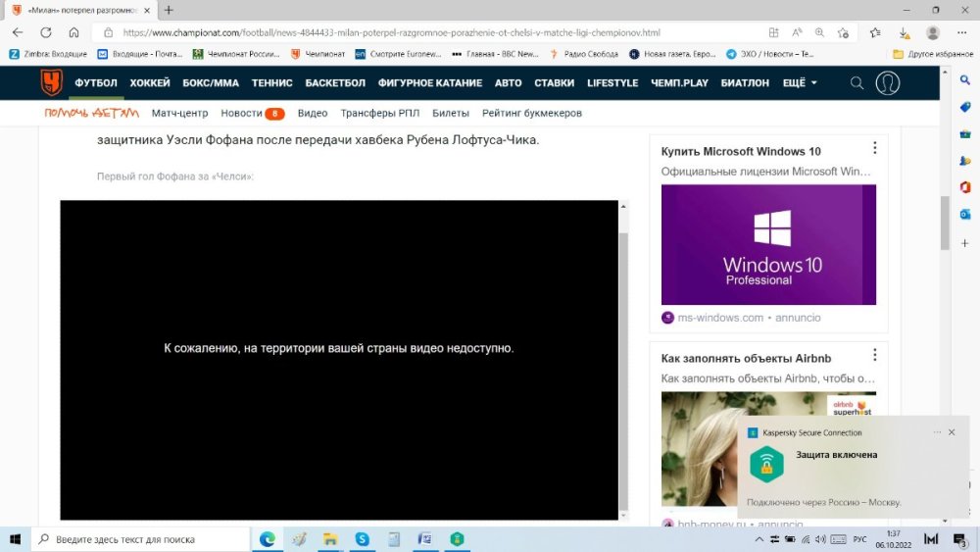Image resolution: width=980 pixels, height=552 pixels.
Task: Open the ТЕННИС section
Action: pyautogui.click(x=271, y=82)
